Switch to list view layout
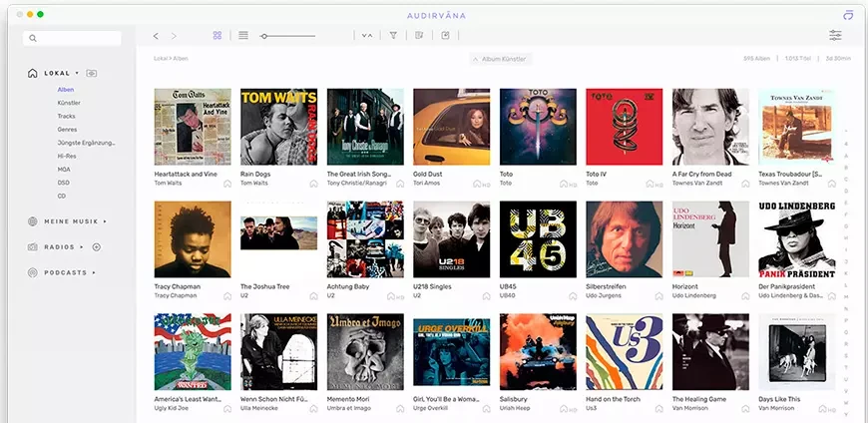 coord(243,36)
